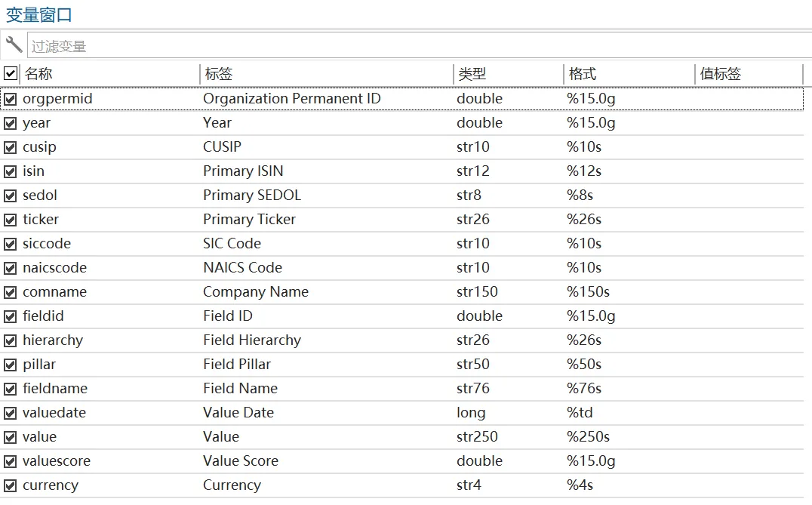Click the wrench filter settings icon
The image size is (812, 505).
click(13, 45)
